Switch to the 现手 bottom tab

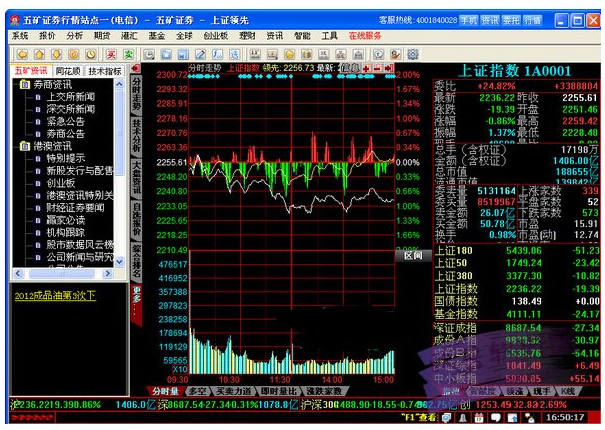click(x=541, y=391)
